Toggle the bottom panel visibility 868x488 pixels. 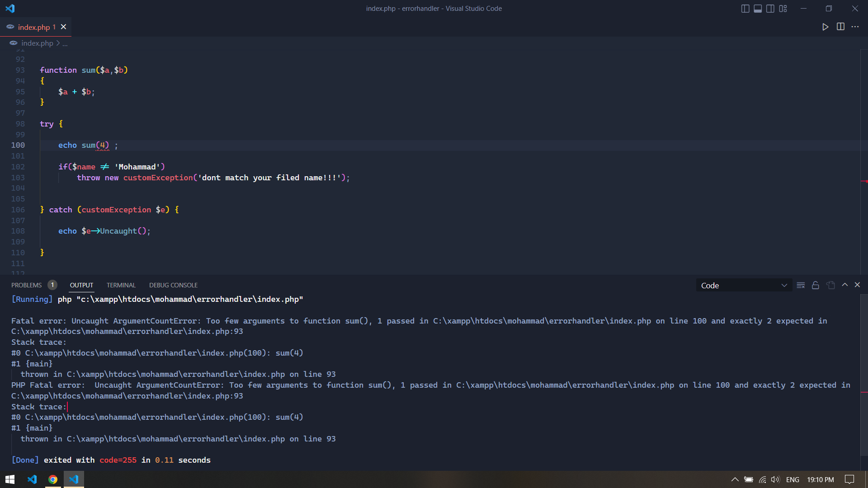pyautogui.click(x=757, y=8)
